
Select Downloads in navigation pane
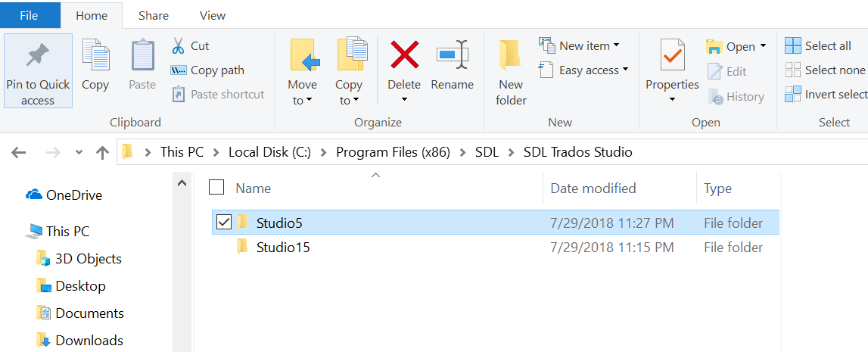89,340
